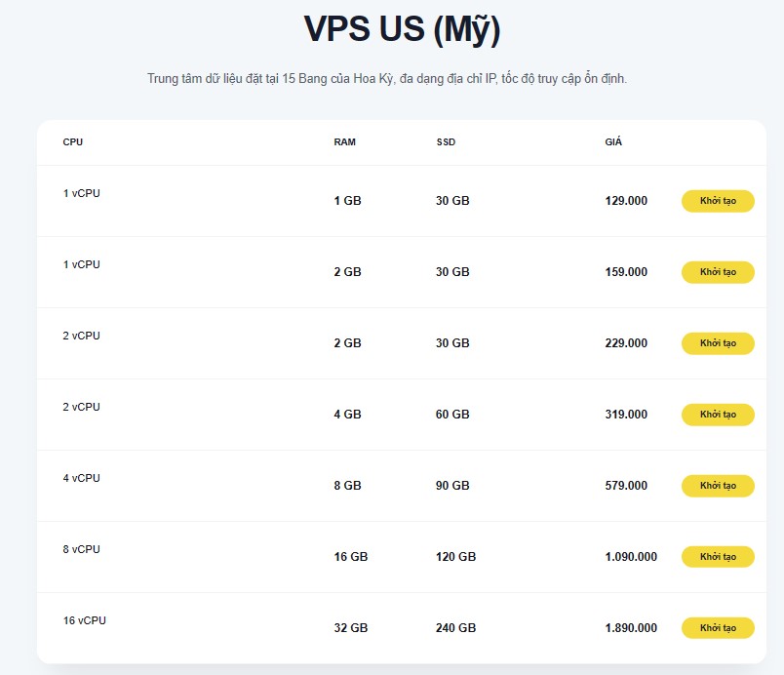The width and height of the screenshot is (784, 675).
Task: Click the 1.890.000 price
Action: tap(631, 628)
